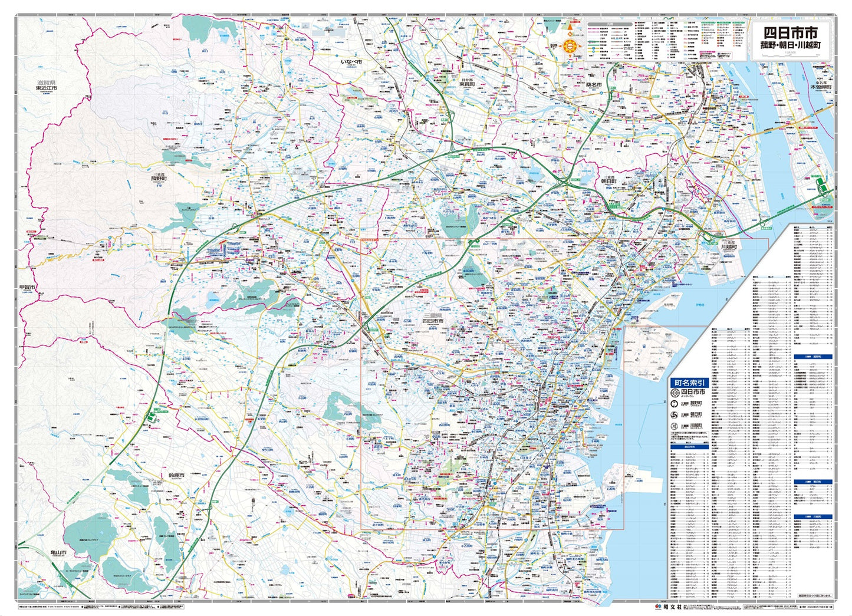Click the いなべ市 city label
Image resolution: width=852 pixels, height=616 pixels.
(351, 61)
